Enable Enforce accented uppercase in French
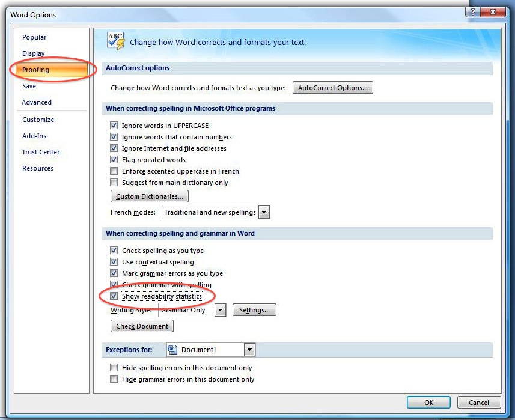515x420 pixels. coord(114,171)
